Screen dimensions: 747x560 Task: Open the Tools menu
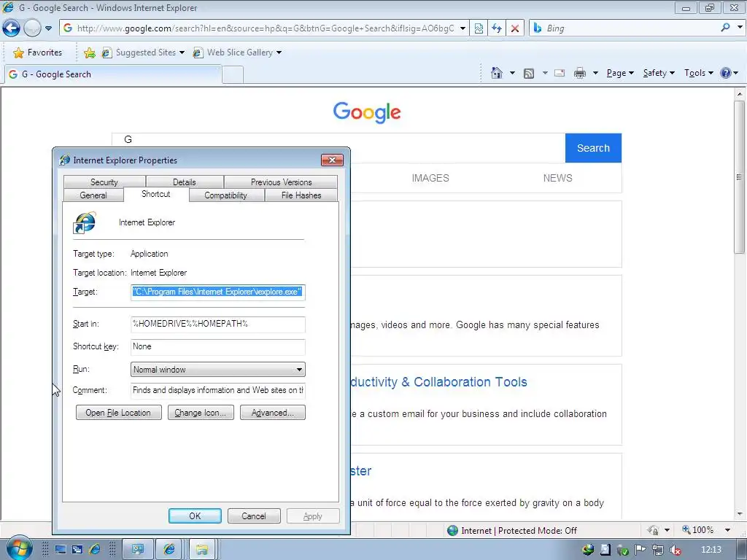tap(698, 73)
